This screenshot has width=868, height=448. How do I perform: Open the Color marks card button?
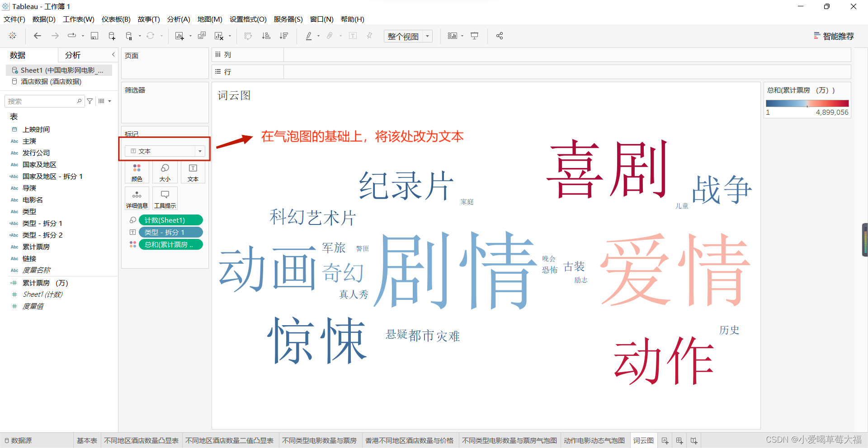pyautogui.click(x=137, y=173)
